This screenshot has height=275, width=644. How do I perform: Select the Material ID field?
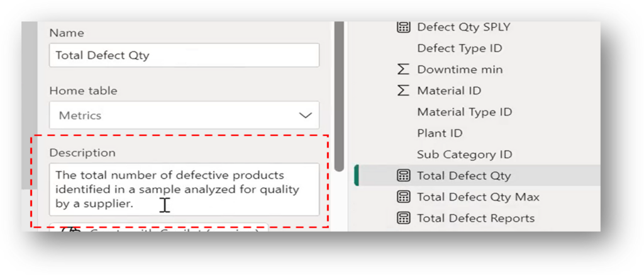pos(449,91)
